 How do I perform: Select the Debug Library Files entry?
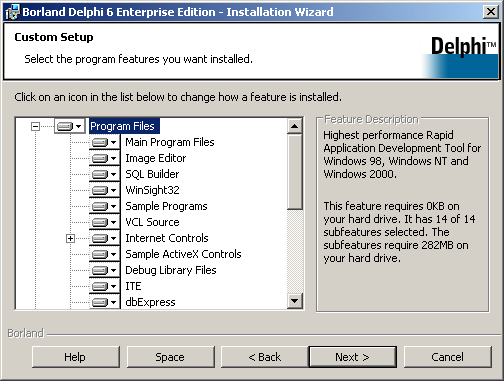coord(171,270)
